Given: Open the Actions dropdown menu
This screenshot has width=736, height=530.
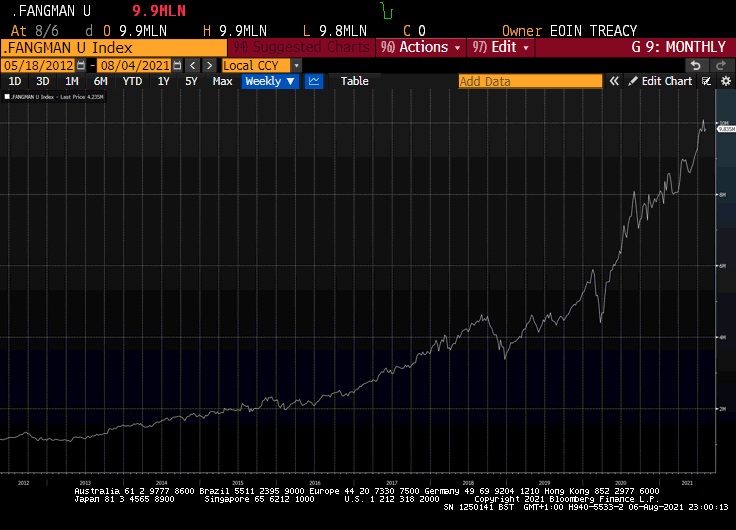Looking at the screenshot, I should point(421,47).
